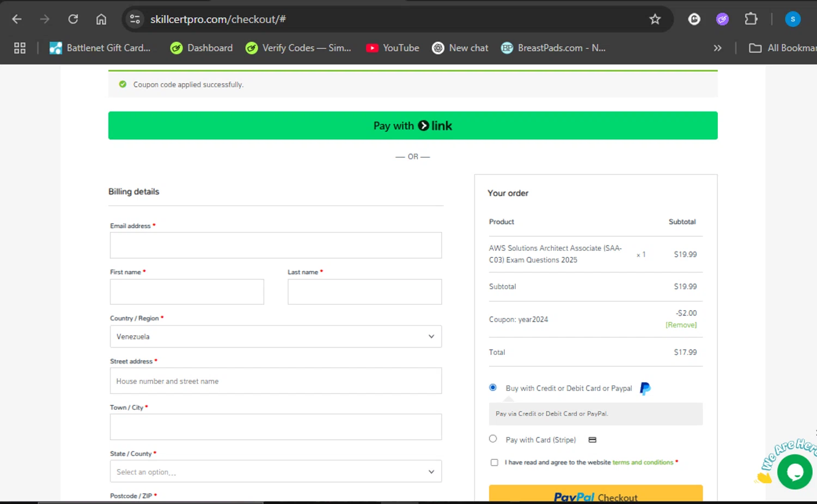Reload the page with the refresh icon
This screenshot has height=504, width=817.
(x=73, y=19)
